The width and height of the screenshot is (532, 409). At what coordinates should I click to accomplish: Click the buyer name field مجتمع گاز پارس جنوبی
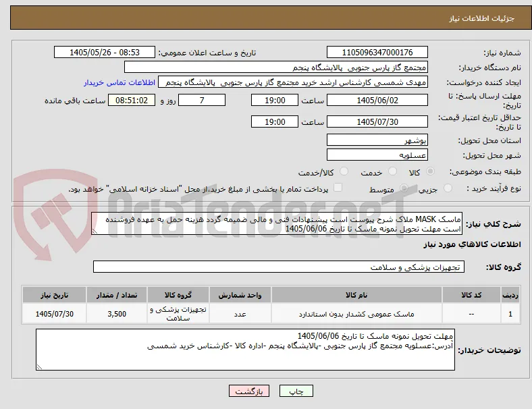[276, 67]
